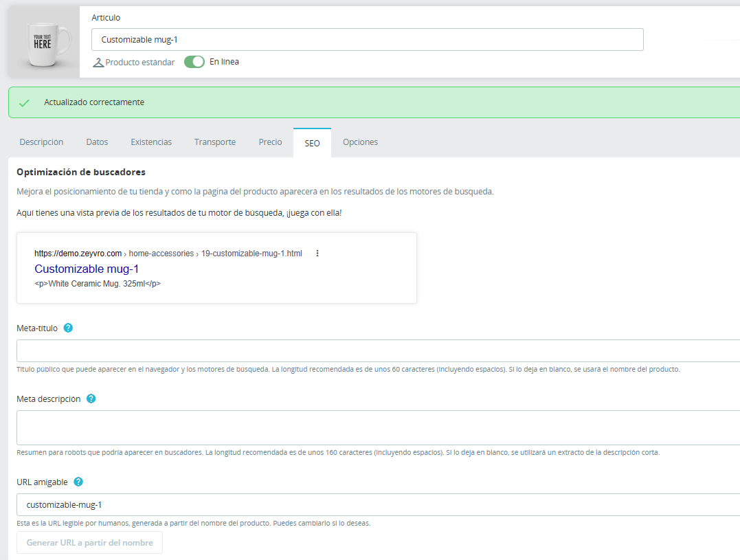Viewport: 740px width, 560px height.
Task: Switch to the Opciones tab
Action: [x=360, y=142]
